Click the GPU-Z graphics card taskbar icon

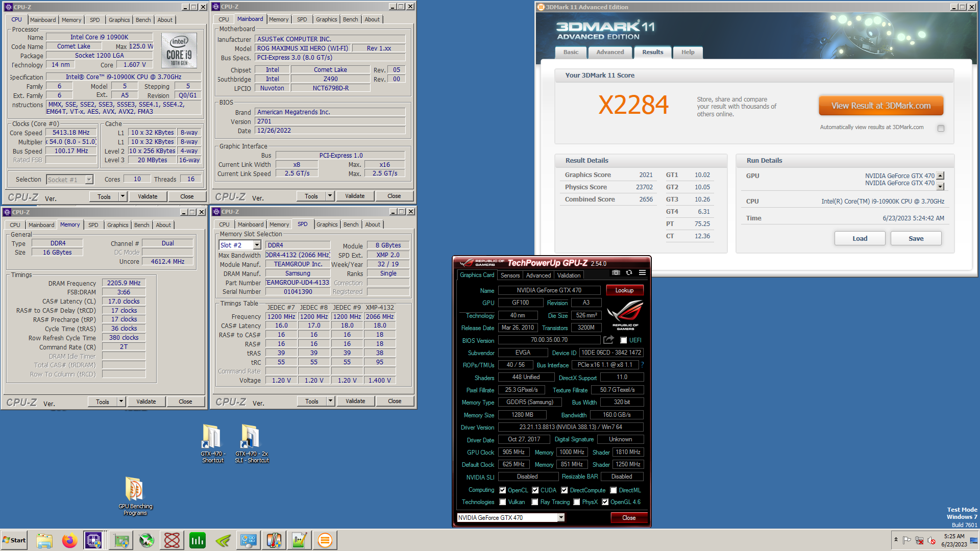tap(121, 540)
